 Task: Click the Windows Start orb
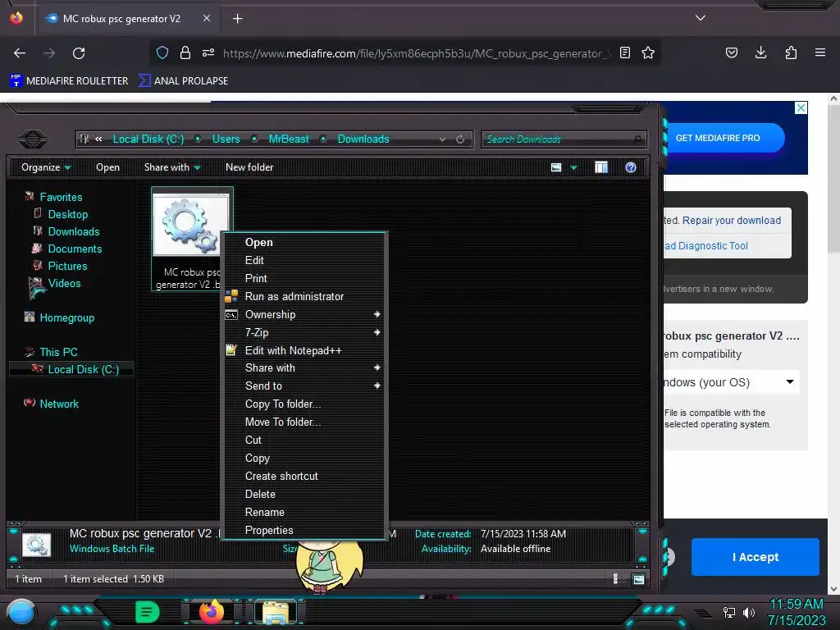pyautogui.click(x=21, y=612)
